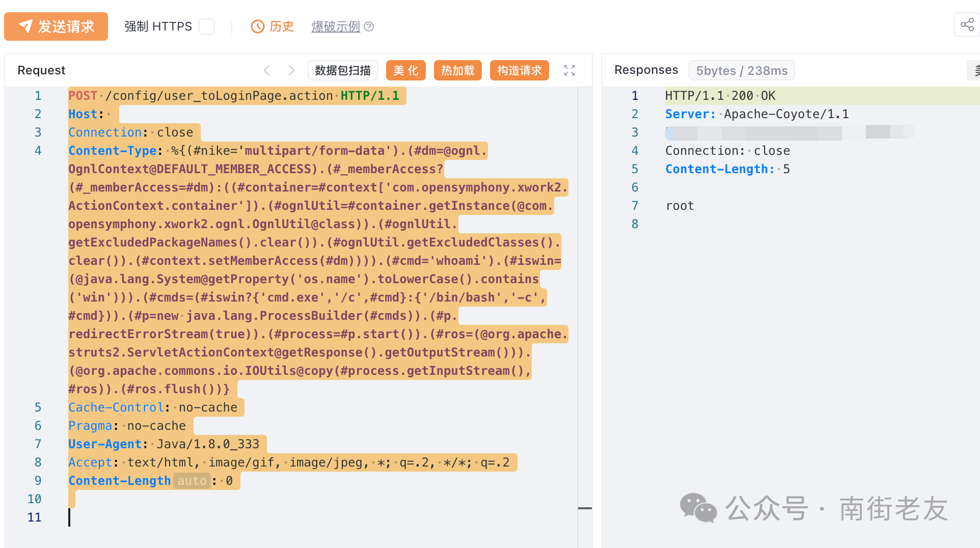Viewport: 980px width, 548px height.
Task: Click the 'HTTP/1.1 200 OK' response line
Action: pos(720,96)
